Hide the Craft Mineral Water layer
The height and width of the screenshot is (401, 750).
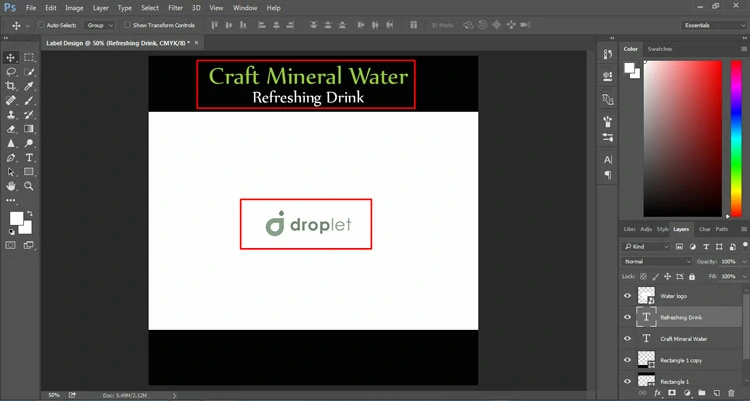pyautogui.click(x=628, y=339)
